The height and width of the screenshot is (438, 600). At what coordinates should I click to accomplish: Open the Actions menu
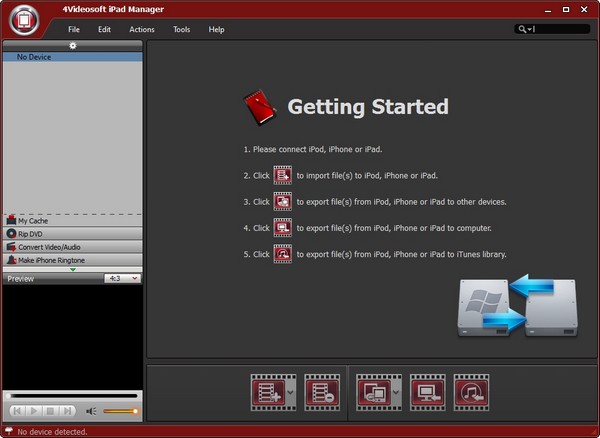(142, 30)
